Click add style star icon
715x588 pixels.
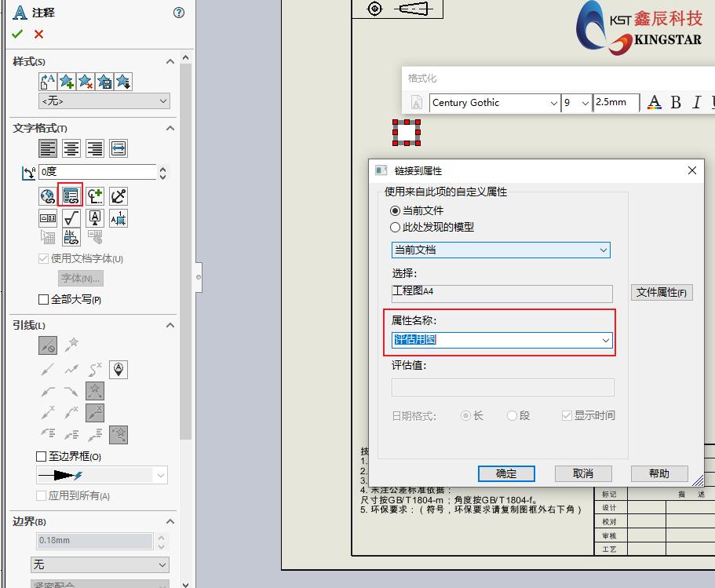(67, 82)
